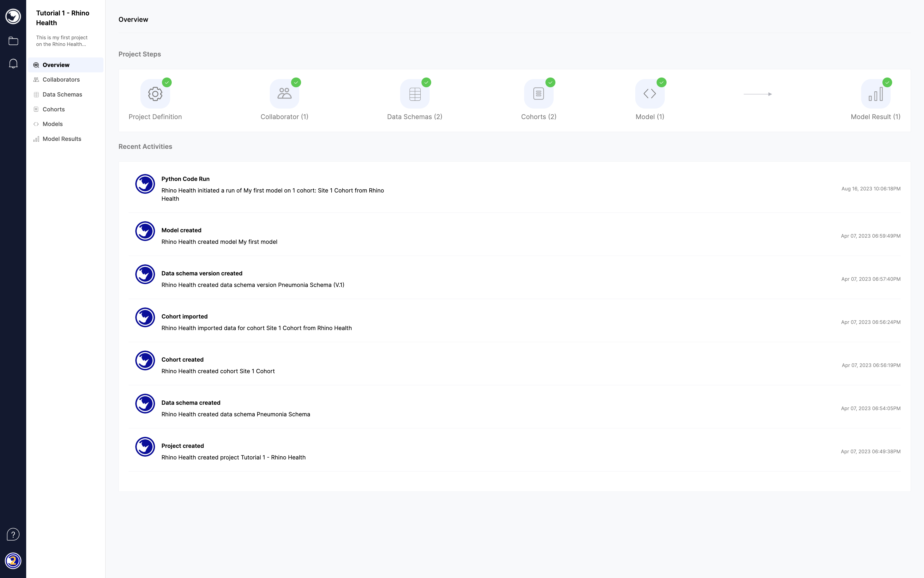Select Overview in the sidebar

coord(66,65)
